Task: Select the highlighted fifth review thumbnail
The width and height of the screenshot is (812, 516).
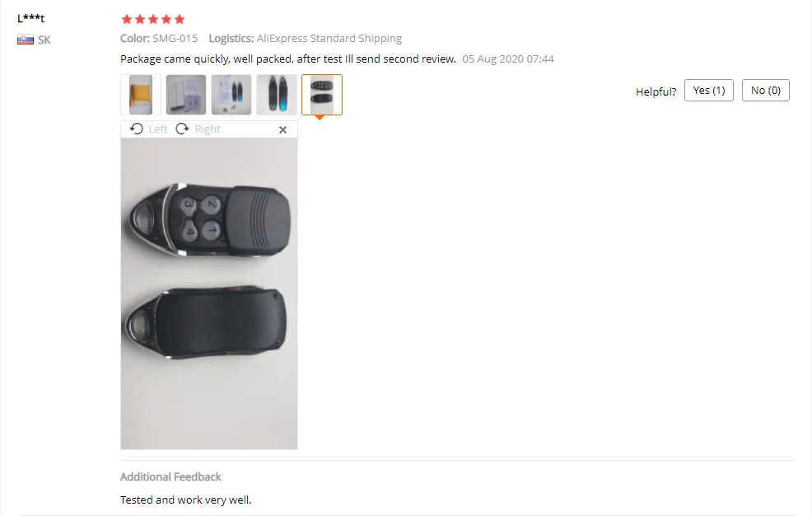Action: pos(322,94)
